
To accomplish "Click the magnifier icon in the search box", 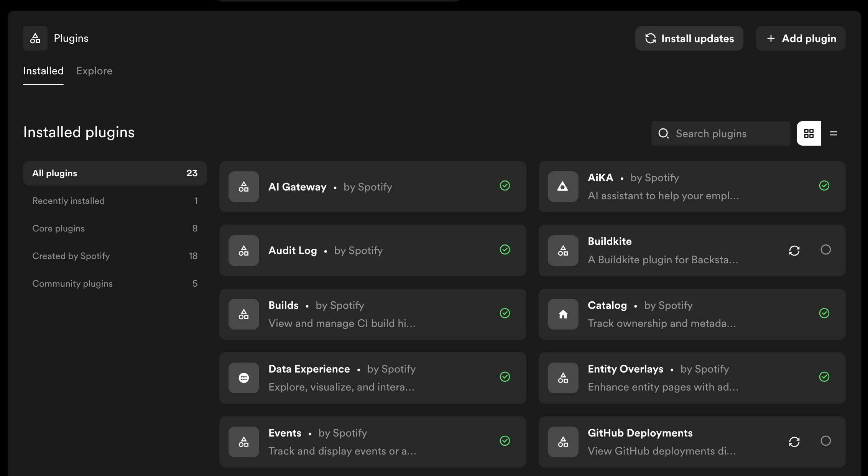I will (x=664, y=133).
